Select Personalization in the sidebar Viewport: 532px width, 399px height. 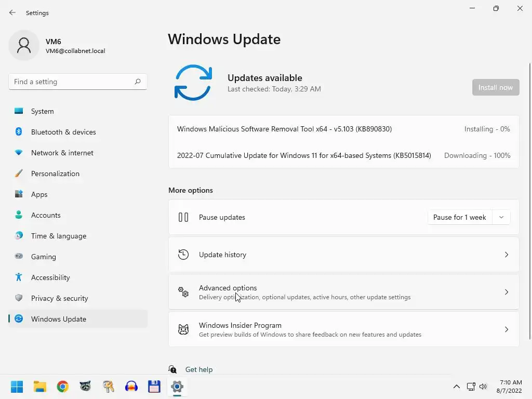(78, 174)
